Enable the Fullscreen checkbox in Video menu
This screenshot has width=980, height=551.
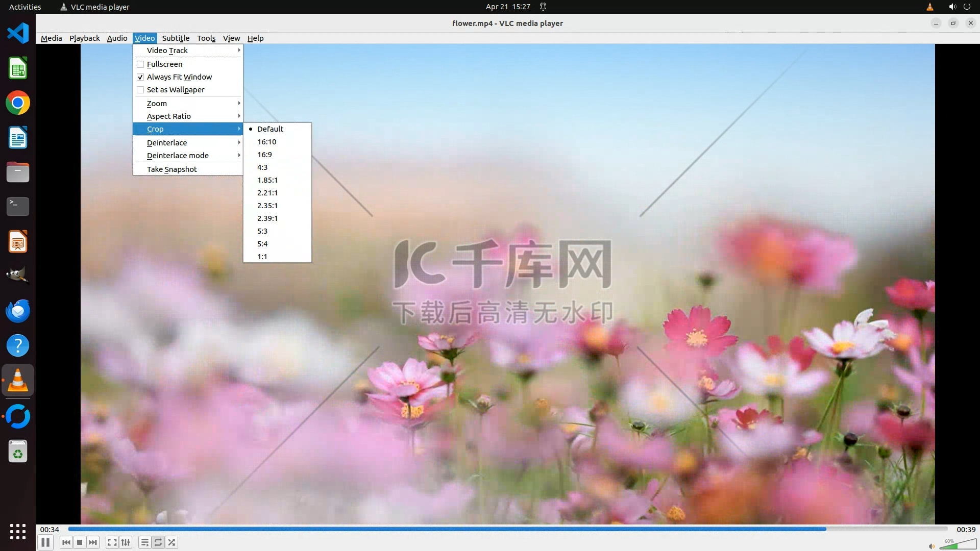[x=140, y=64]
